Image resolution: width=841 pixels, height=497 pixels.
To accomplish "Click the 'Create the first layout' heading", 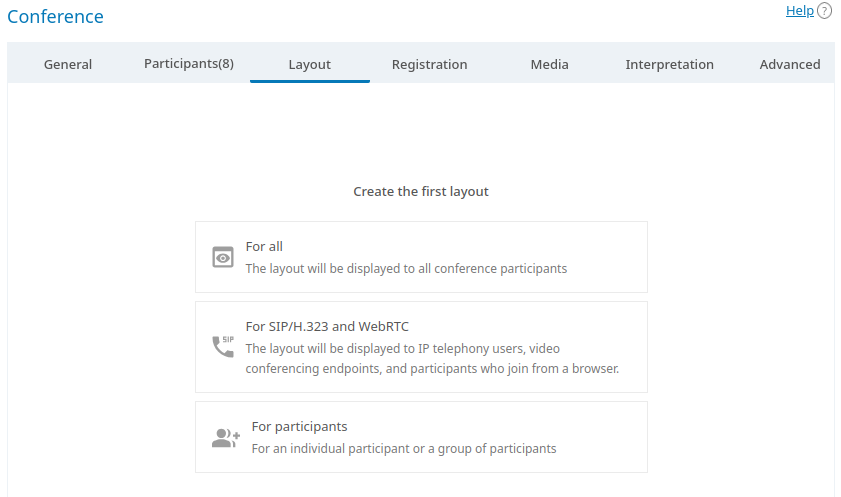I will pos(421,191).
